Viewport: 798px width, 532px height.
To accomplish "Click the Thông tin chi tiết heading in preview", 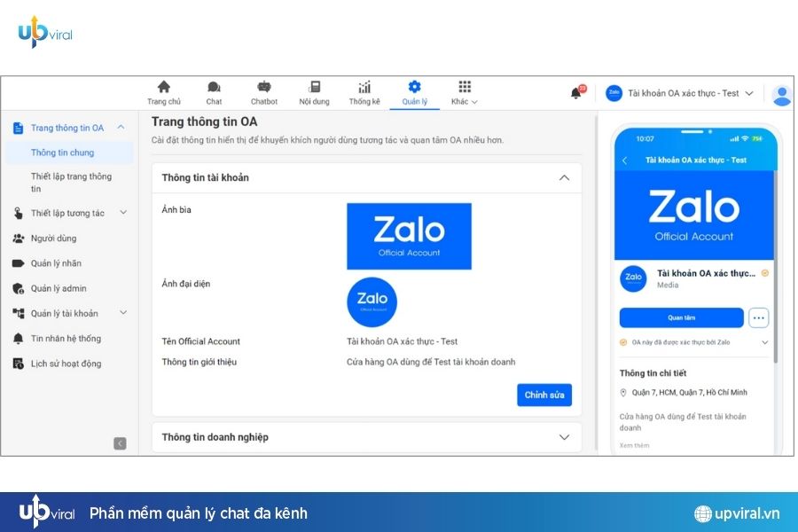I will pos(653,373).
